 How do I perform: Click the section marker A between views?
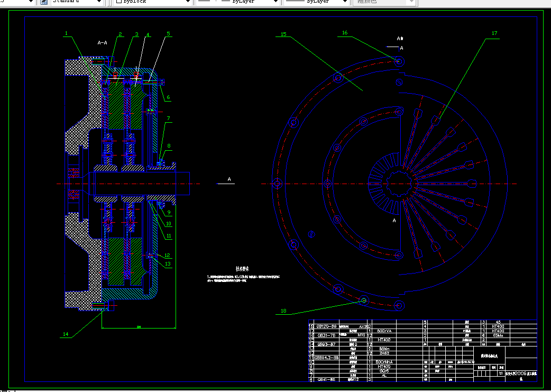pos(229,179)
